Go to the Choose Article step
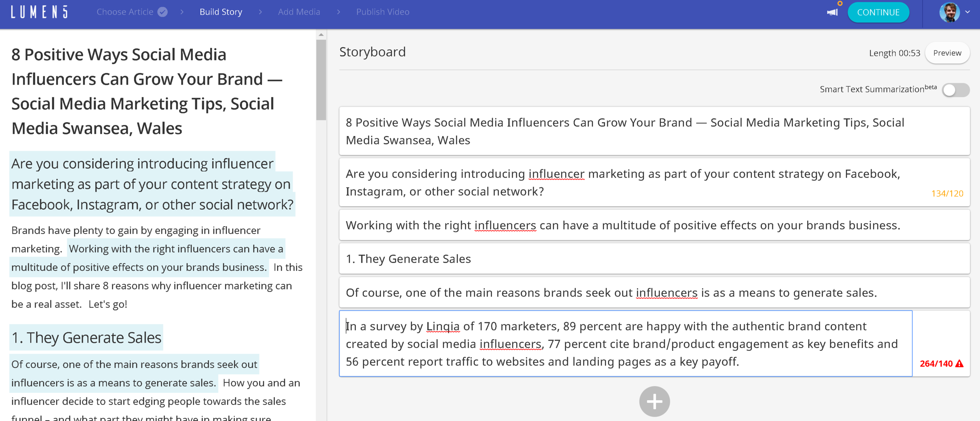 (x=125, y=12)
